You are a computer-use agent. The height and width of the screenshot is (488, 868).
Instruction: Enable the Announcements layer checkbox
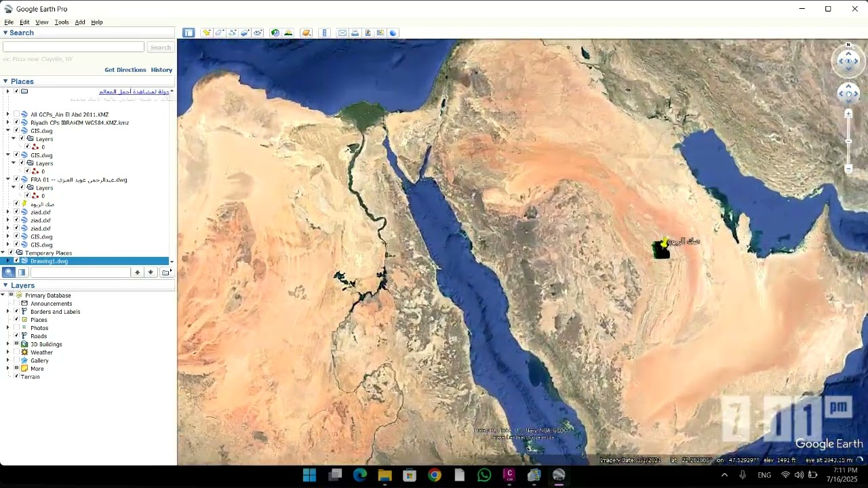click(16, 304)
